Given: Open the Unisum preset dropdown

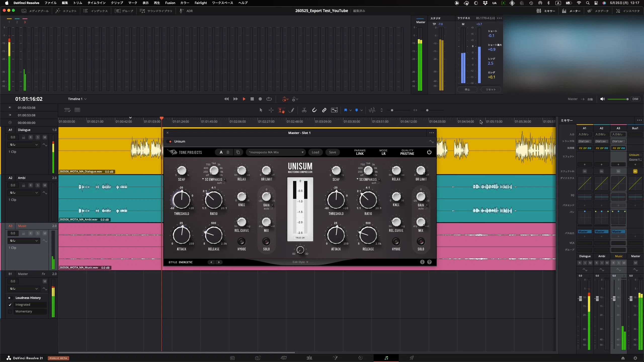Looking at the screenshot, I should 276,152.
